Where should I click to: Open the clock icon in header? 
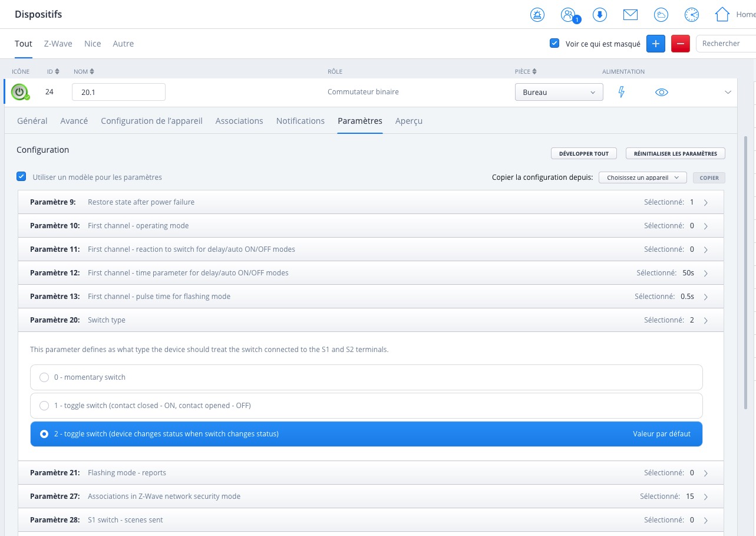coord(692,15)
